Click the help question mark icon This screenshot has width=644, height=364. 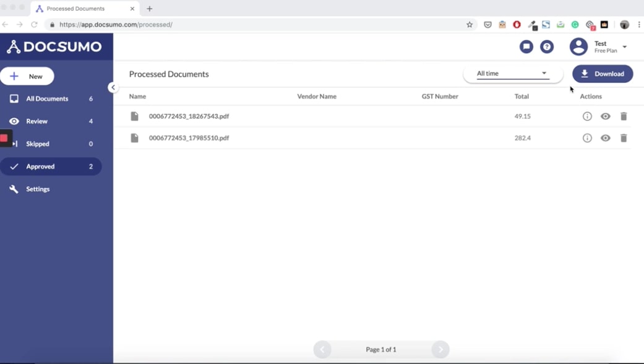547,46
